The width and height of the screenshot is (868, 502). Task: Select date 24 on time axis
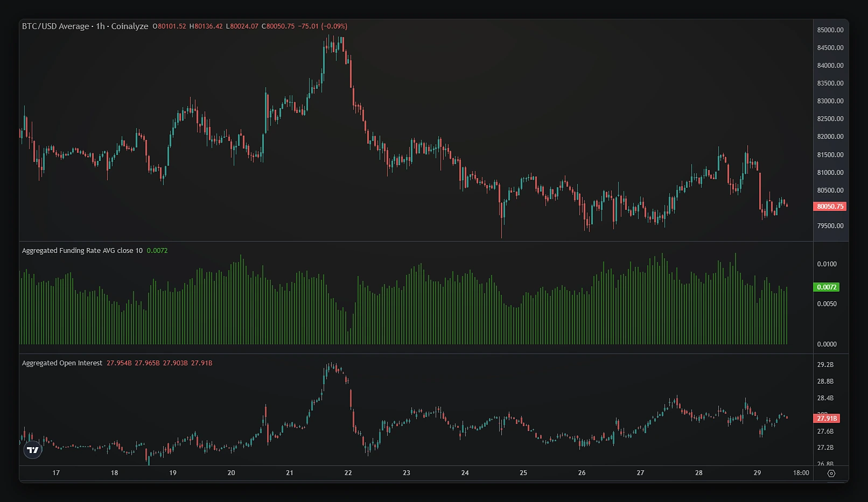pyautogui.click(x=465, y=473)
